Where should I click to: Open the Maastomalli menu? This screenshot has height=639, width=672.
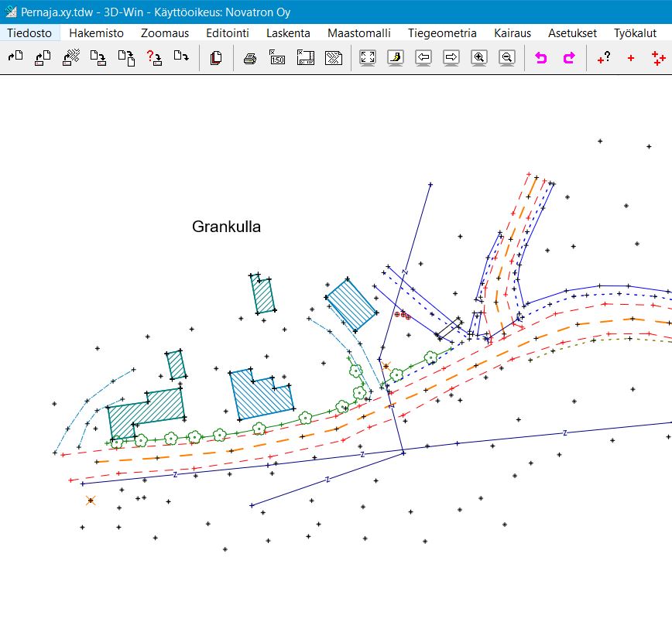click(x=358, y=33)
